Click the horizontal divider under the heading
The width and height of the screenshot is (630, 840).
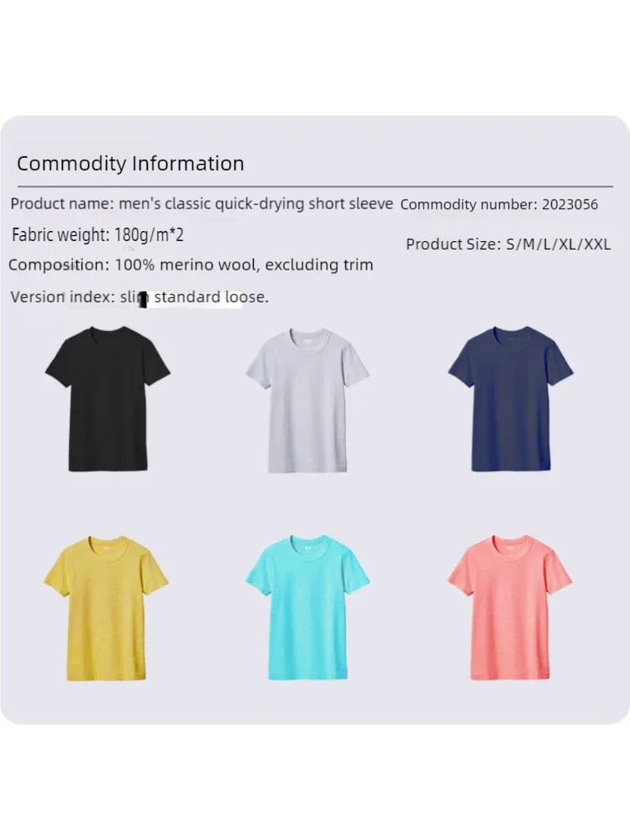point(315,186)
